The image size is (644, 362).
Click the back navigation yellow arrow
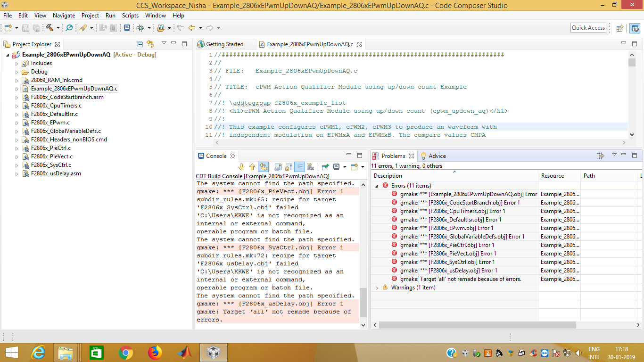[191, 28]
